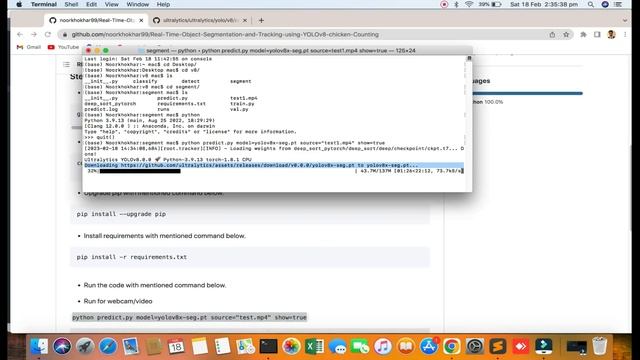Click the screen recording status icon
This screenshot has height=360, width=640.
(x=444, y=4)
